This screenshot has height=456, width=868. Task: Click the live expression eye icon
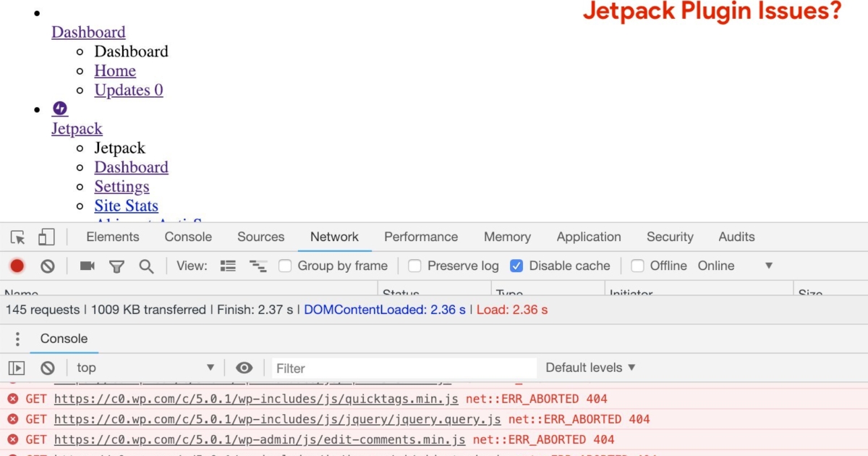244,368
